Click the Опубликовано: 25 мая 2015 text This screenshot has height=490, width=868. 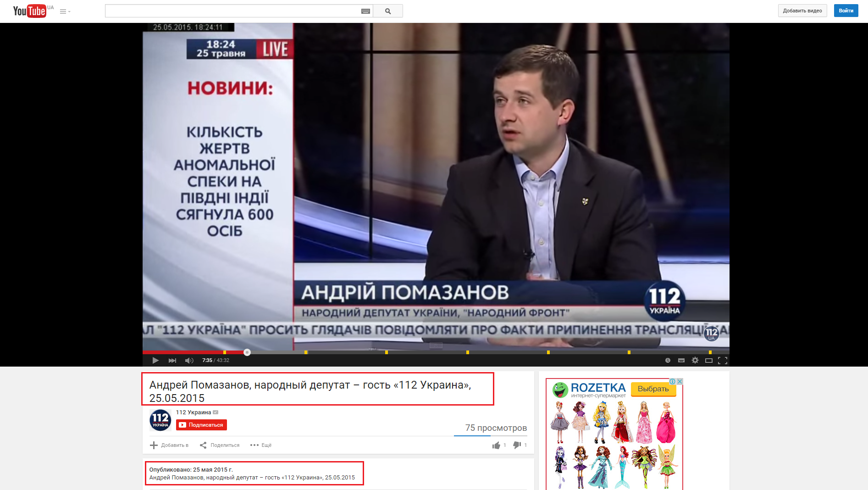coord(191,469)
